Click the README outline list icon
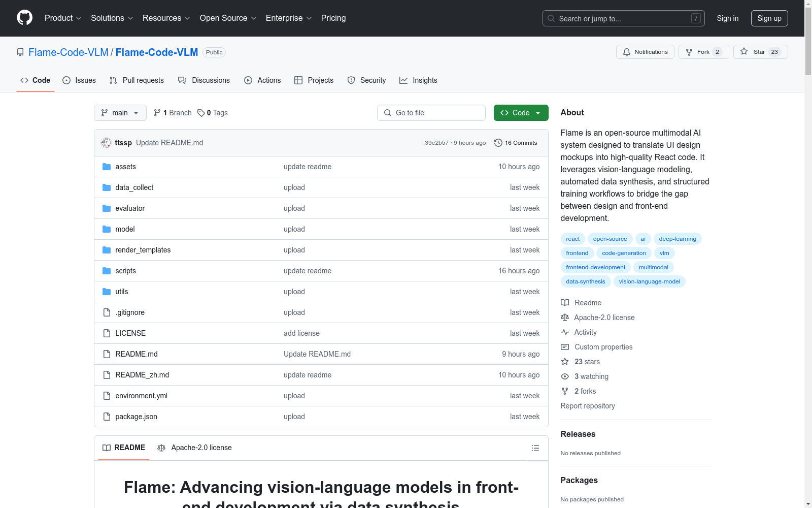Image resolution: width=812 pixels, height=508 pixels. tap(535, 448)
